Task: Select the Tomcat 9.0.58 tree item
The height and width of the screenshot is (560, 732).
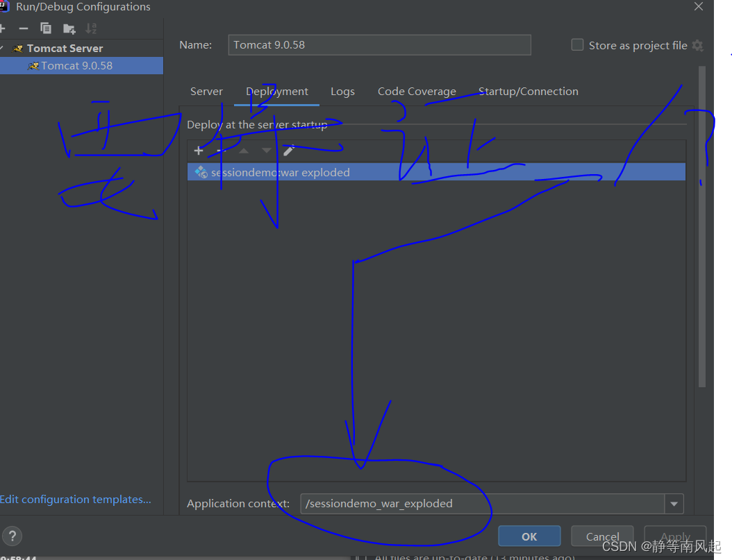Action: pos(81,66)
